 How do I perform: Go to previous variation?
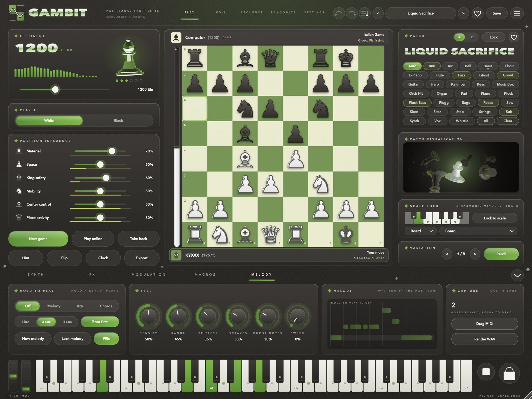tap(447, 254)
